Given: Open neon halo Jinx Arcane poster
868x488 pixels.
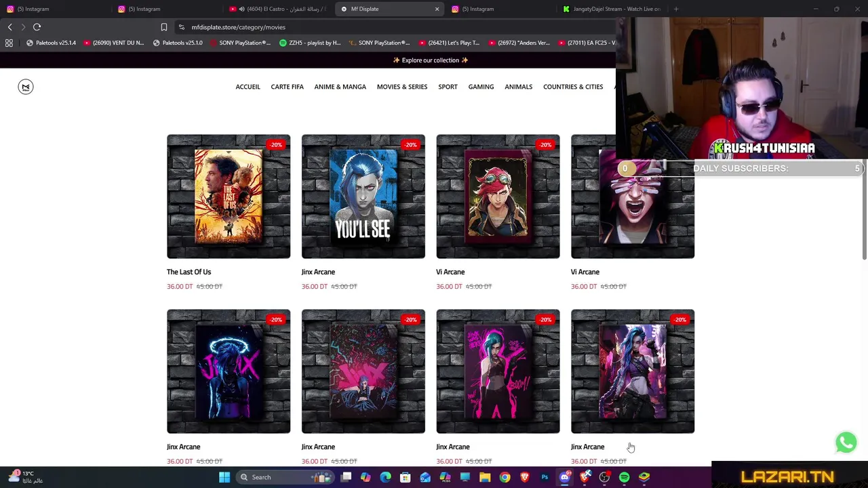Looking at the screenshot, I should point(229,371).
